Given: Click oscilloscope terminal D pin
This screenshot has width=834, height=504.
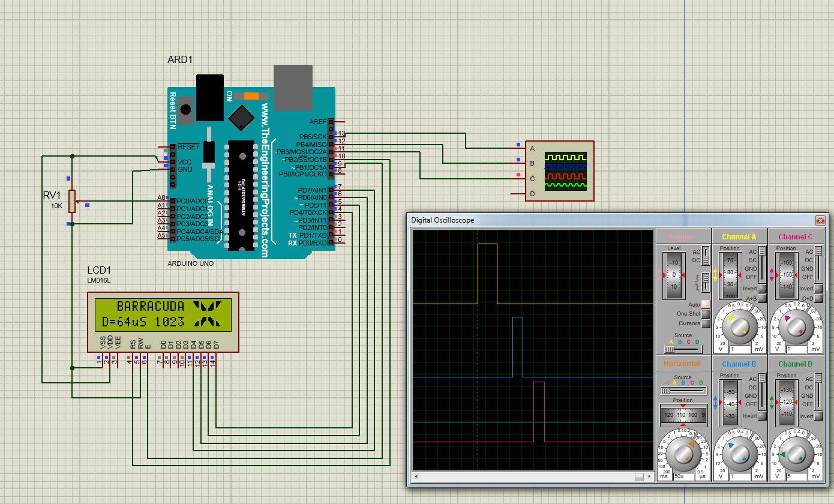Looking at the screenshot, I should [x=518, y=194].
